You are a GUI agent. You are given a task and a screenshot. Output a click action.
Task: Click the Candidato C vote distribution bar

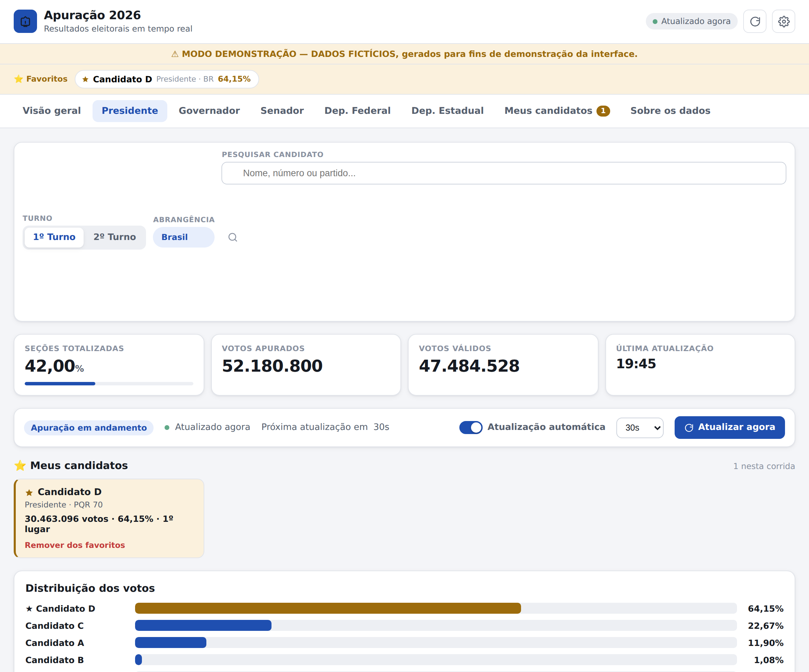436,625
